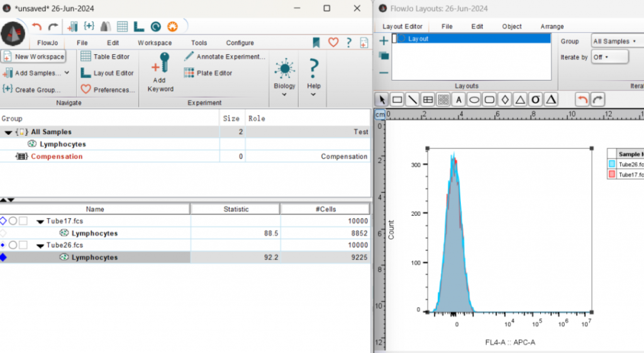The image size is (644, 353).
Task: Click the undo arrow in layout toolbar
Action: (582, 99)
